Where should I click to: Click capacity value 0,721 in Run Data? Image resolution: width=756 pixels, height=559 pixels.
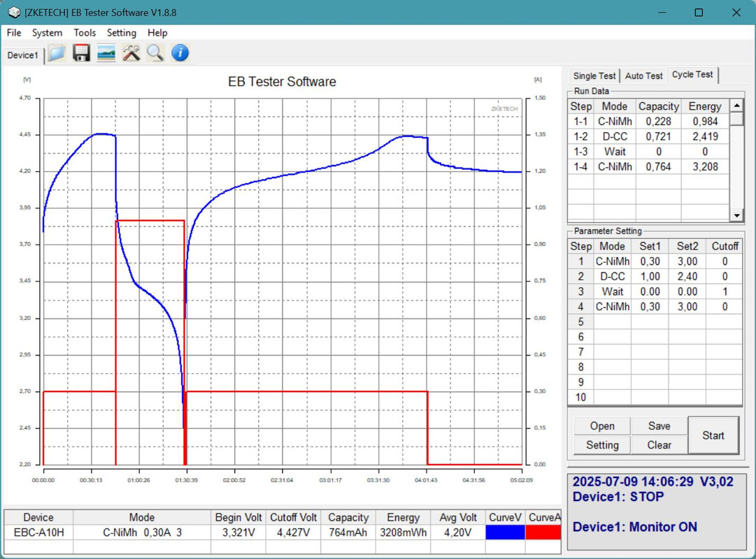pyautogui.click(x=658, y=136)
